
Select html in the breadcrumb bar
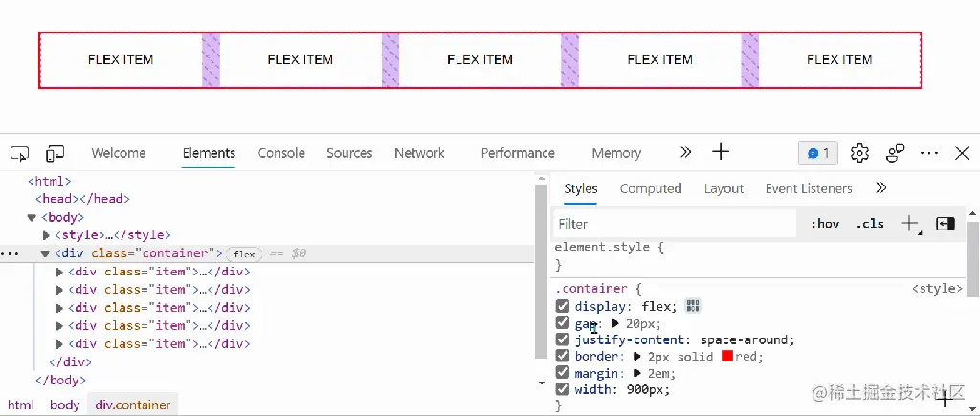[x=21, y=405]
